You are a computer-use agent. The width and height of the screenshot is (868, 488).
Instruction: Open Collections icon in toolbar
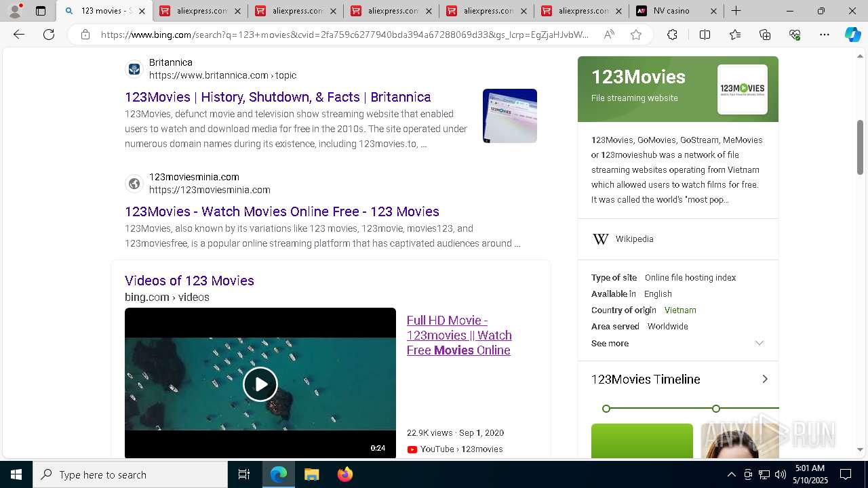pos(765,35)
